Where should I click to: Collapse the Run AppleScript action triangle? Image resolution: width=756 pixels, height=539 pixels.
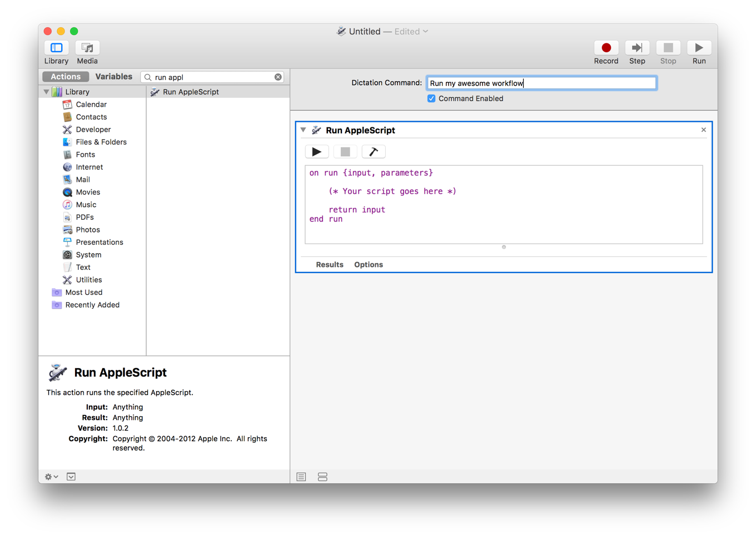304,130
